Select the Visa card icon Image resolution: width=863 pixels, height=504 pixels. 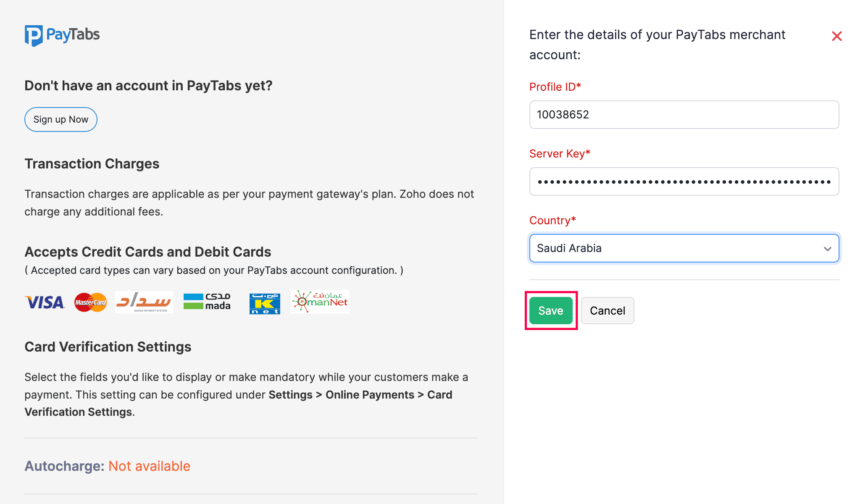coord(45,302)
